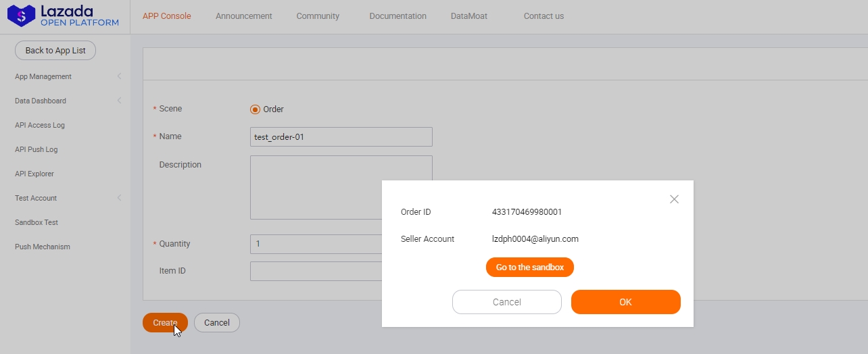868x354 pixels.
Task: Confirm the dialog with OK button
Action: (625, 302)
